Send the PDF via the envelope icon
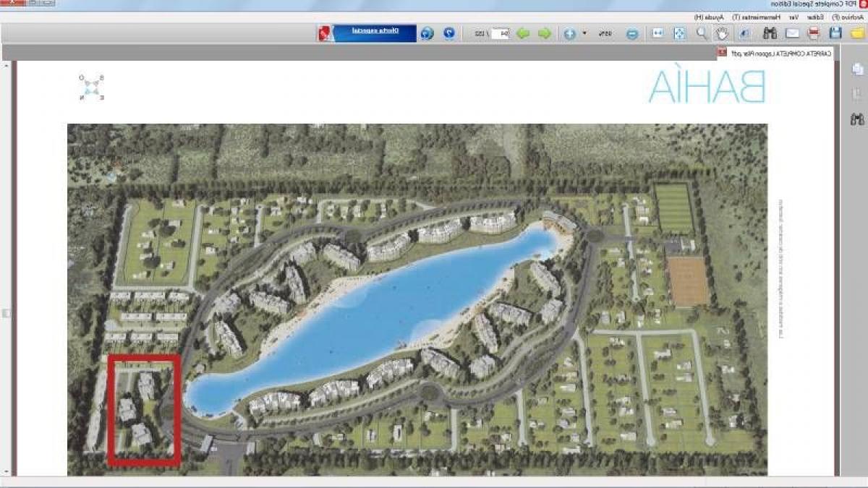 coord(793,33)
